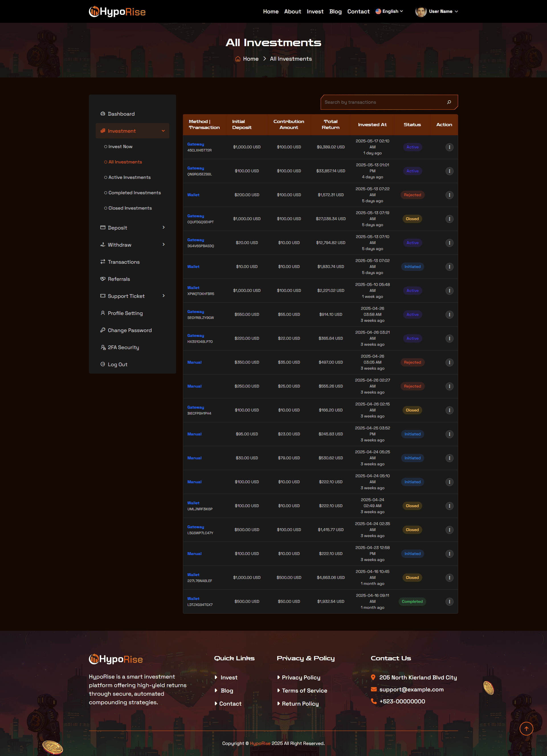
Task: Open Transactions in sidebar
Action: coord(120,262)
